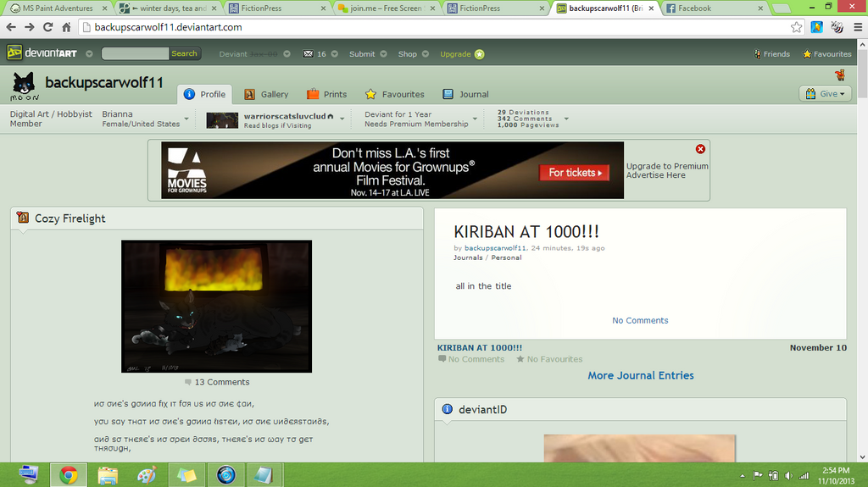The image size is (868, 487).
Task: Click the Search button
Action: pyautogui.click(x=184, y=53)
